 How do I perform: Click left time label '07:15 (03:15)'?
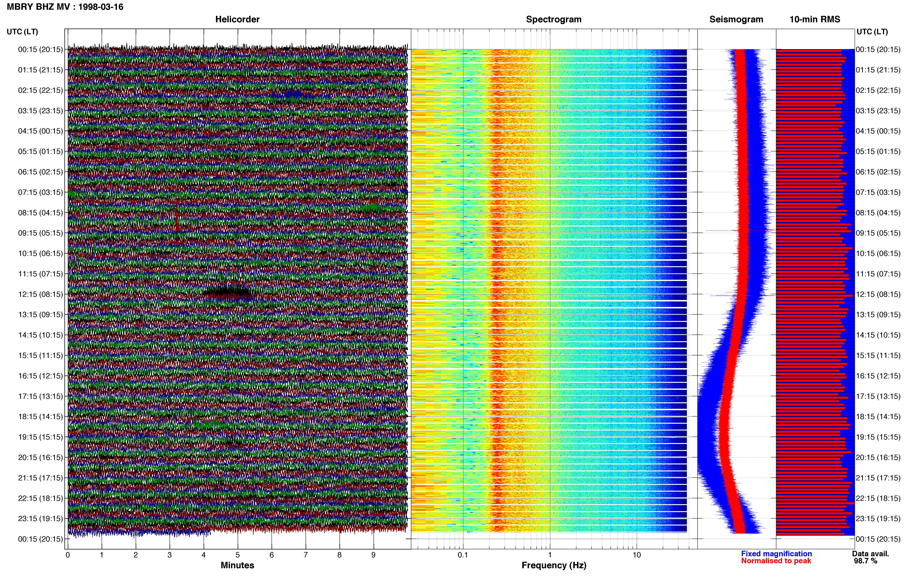coord(40,192)
